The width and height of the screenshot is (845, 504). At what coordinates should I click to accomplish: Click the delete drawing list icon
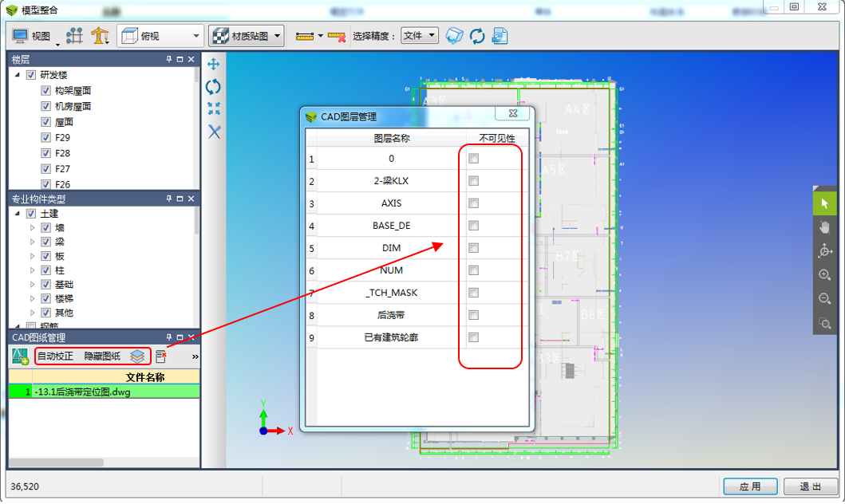[x=160, y=356]
